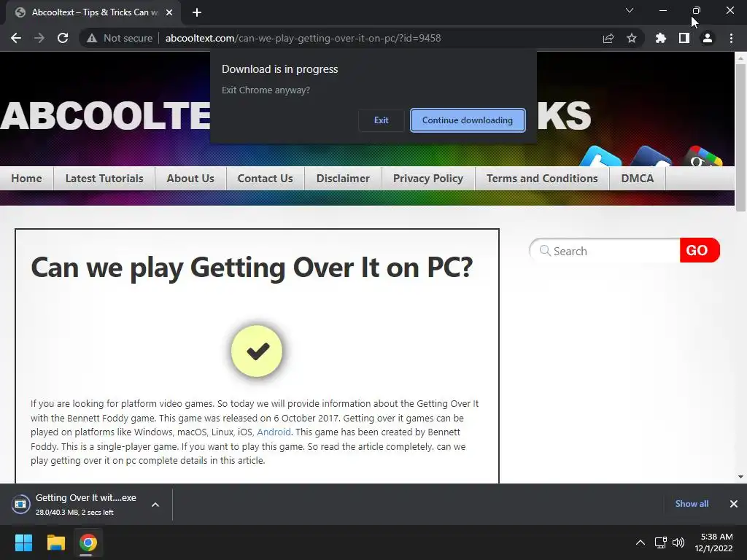Image resolution: width=747 pixels, height=560 pixels.
Task: Open the clock and date panel
Action: click(x=713, y=542)
